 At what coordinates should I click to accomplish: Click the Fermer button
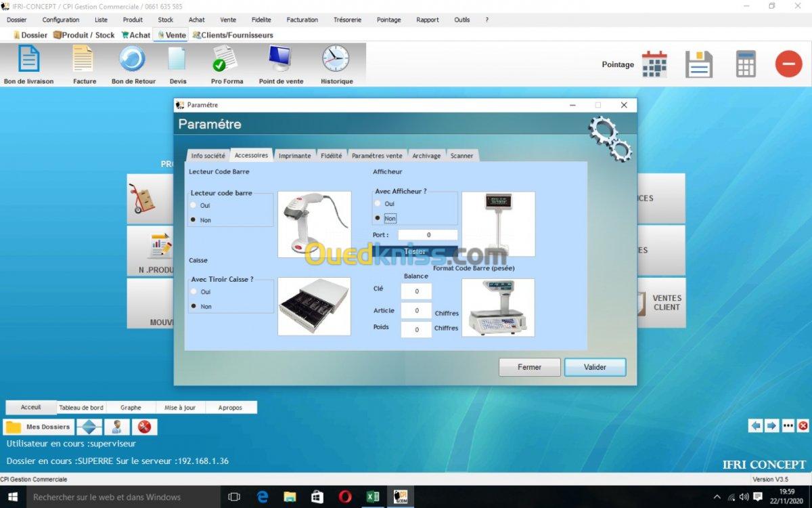click(529, 367)
